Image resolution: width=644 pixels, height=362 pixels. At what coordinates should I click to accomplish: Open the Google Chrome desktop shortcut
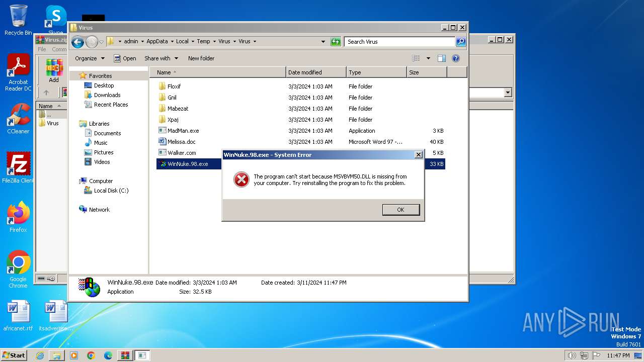coord(18,269)
